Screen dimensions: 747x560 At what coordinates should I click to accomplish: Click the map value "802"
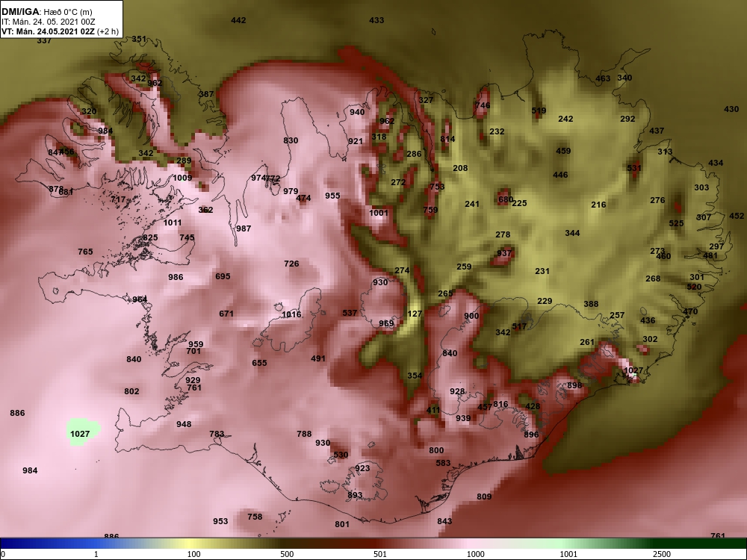coord(131,391)
